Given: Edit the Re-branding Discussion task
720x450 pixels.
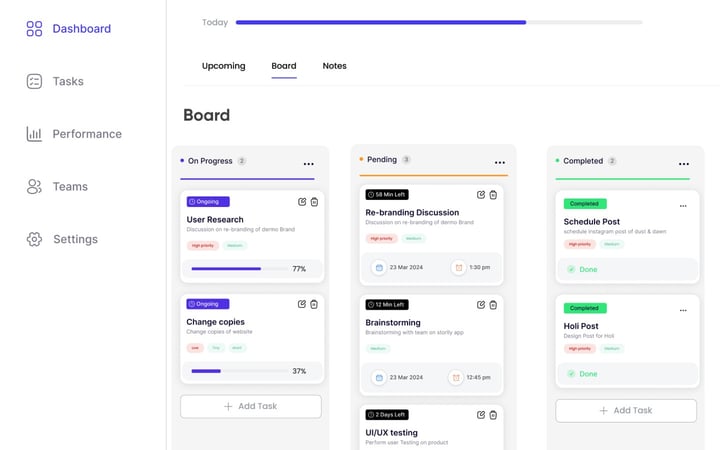Looking at the screenshot, I should 481,195.
